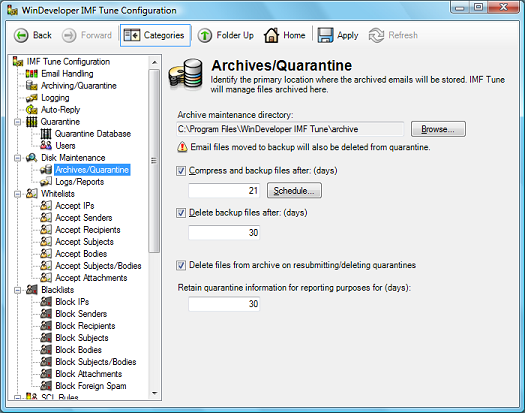Click the Apply floppy disk icon
Image resolution: width=525 pixels, height=413 pixels.
(325, 35)
